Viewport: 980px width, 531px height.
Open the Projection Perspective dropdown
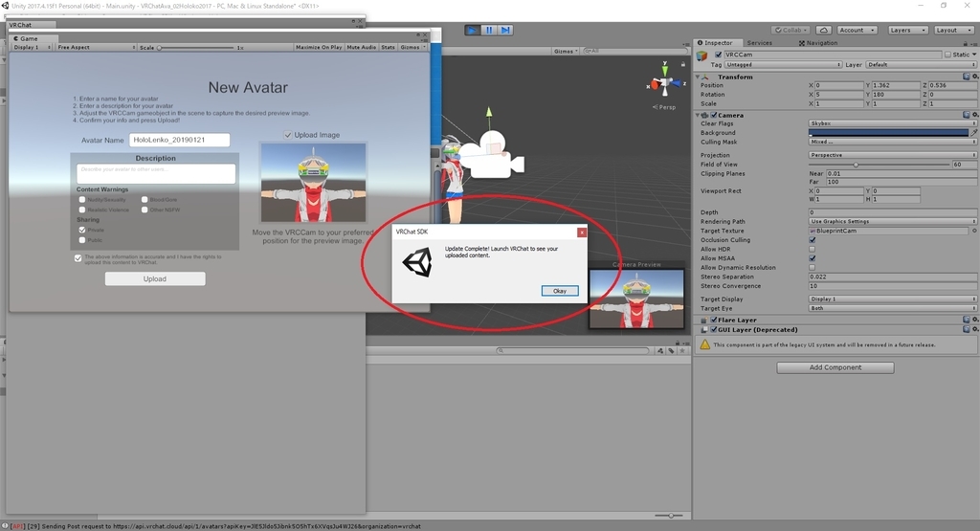(893, 155)
